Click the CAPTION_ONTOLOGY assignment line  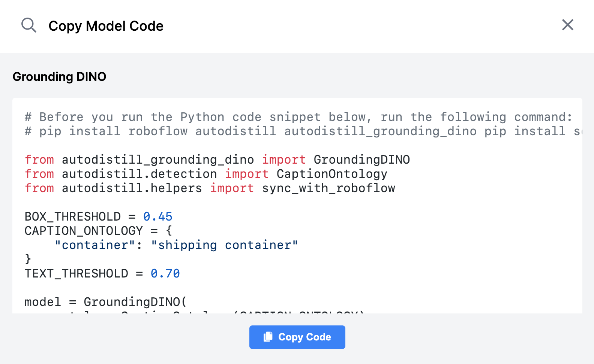[98, 231]
